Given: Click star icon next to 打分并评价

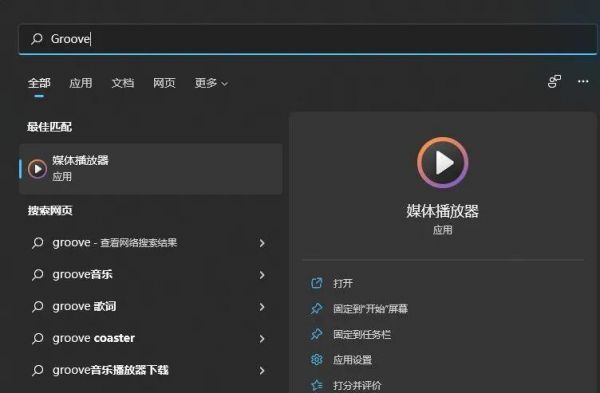Looking at the screenshot, I should (x=316, y=385).
